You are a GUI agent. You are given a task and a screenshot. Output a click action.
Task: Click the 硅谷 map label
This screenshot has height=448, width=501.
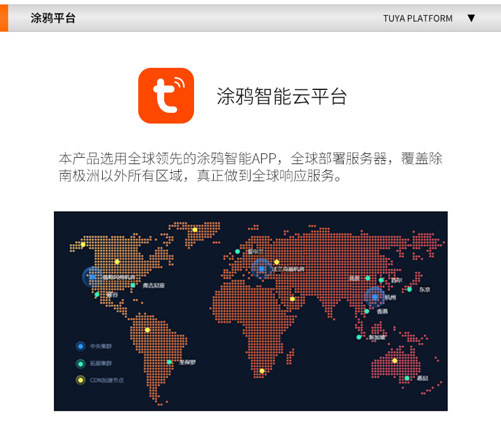(112, 295)
